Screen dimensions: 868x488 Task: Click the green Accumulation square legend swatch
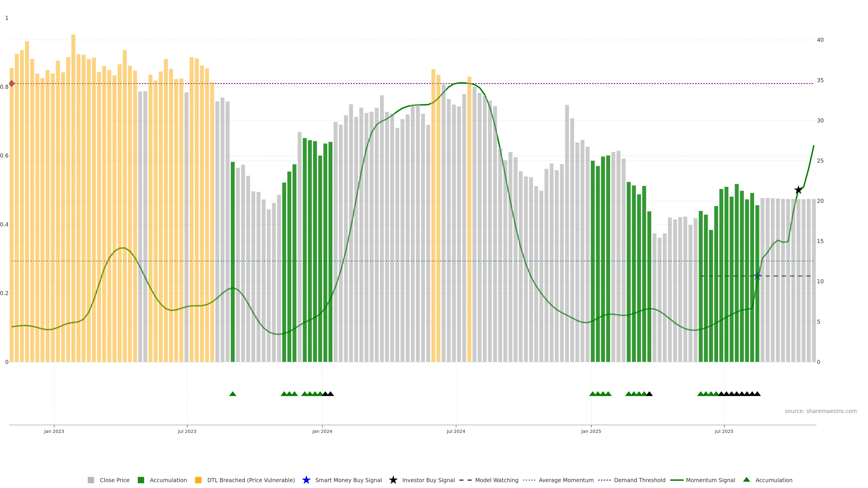click(x=141, y=480)
